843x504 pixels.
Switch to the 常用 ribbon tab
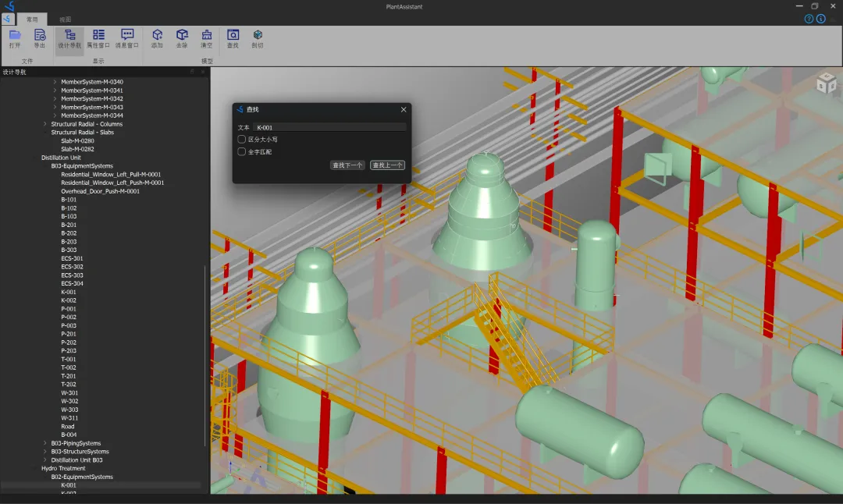[x=32, y=20]
